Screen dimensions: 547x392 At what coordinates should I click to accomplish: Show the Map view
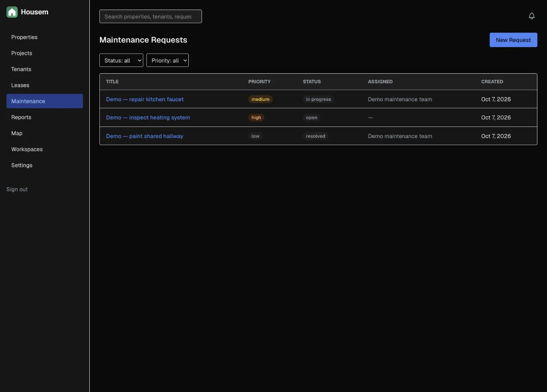click(44, 133)
